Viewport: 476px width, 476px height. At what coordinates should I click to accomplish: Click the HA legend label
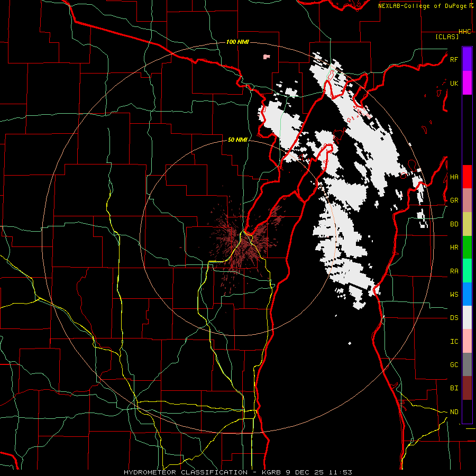454,177
